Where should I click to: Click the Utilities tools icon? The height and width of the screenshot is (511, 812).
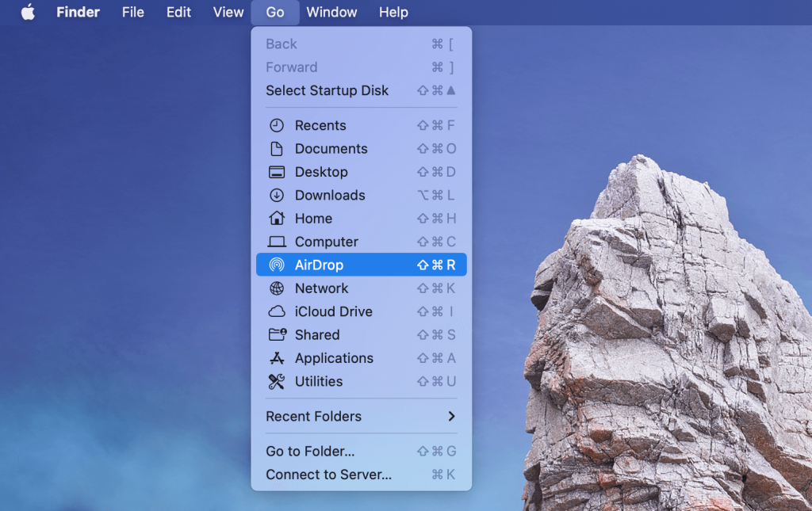pos(277,381)
